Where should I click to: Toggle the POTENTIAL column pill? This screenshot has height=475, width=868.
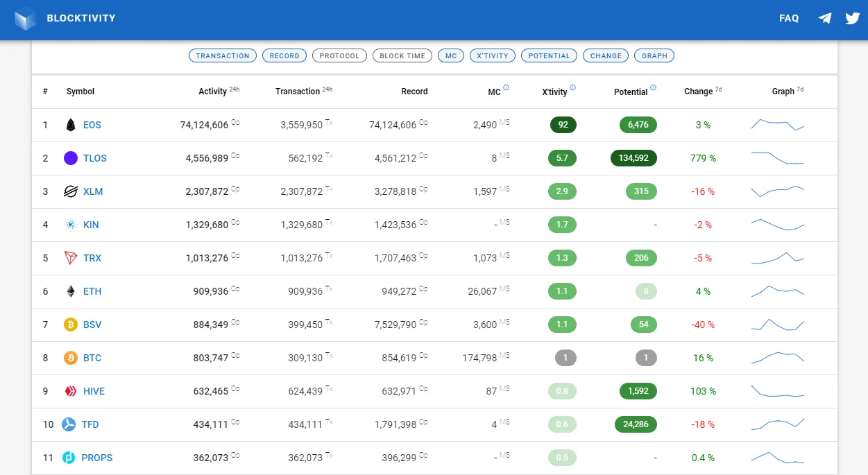(549, 55)
